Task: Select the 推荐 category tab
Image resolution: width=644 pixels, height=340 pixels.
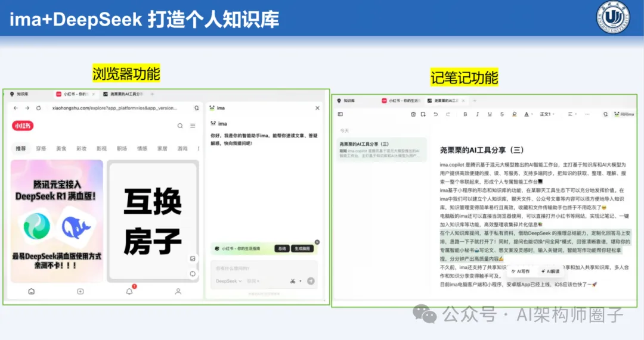Action: point(20,149)
